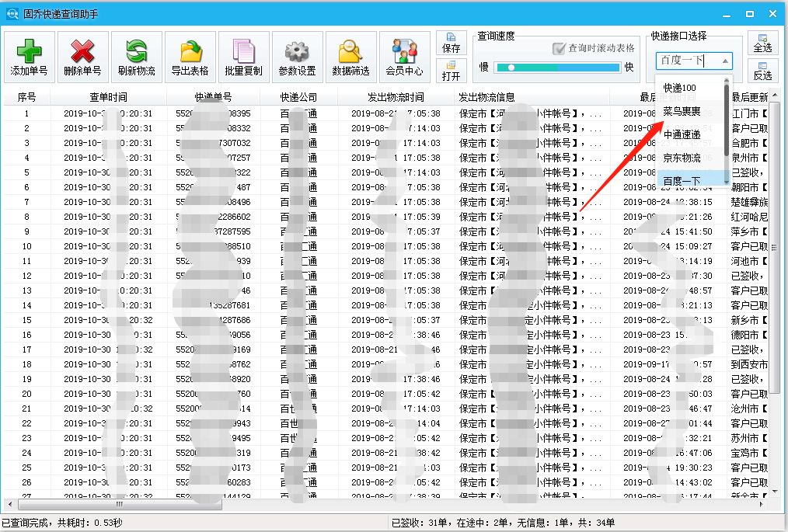Click the 快递单号 column header

pos(213,97)
